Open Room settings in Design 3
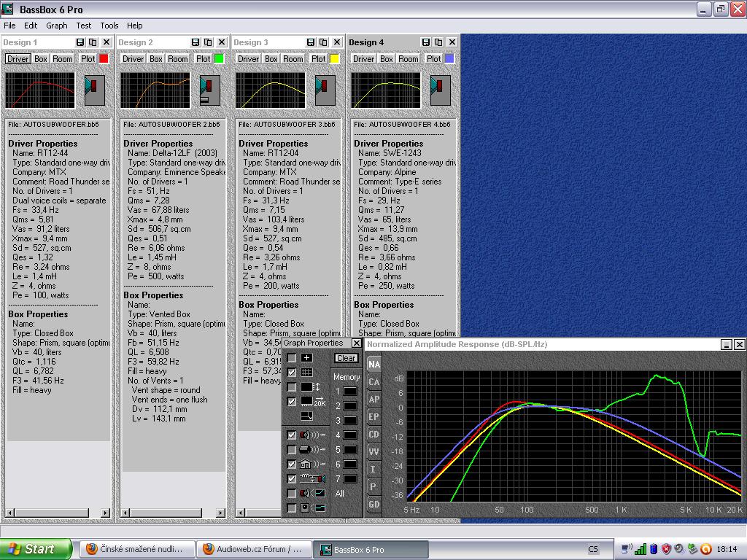Screen dimensions: 747x560 pos(293,58)
